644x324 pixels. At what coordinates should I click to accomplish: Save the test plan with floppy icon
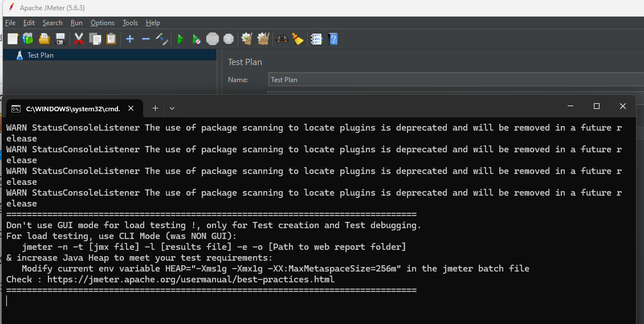point(60,39)
